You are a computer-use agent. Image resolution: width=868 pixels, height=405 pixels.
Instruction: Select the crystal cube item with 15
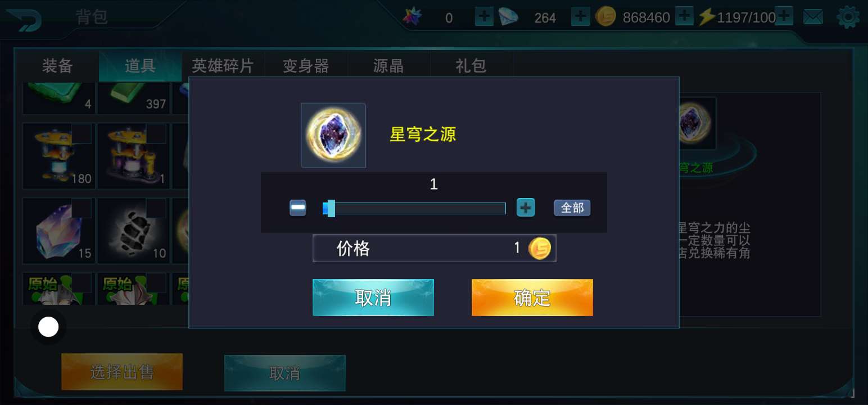[58, 231]
